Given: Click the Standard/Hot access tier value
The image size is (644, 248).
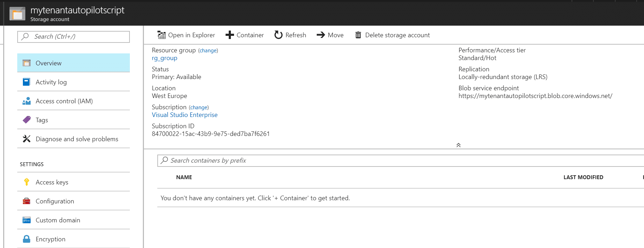Looking at the screenshot, I should coord(477,58).
